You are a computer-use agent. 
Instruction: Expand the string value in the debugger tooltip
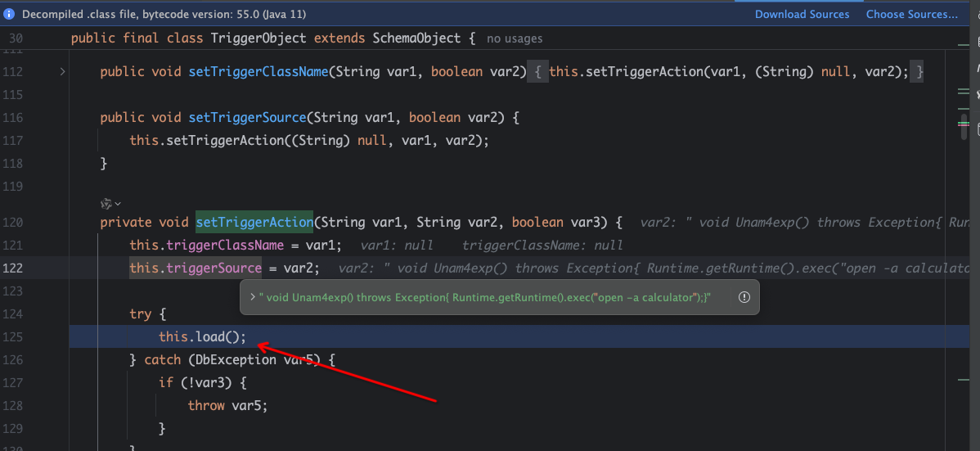253,298
